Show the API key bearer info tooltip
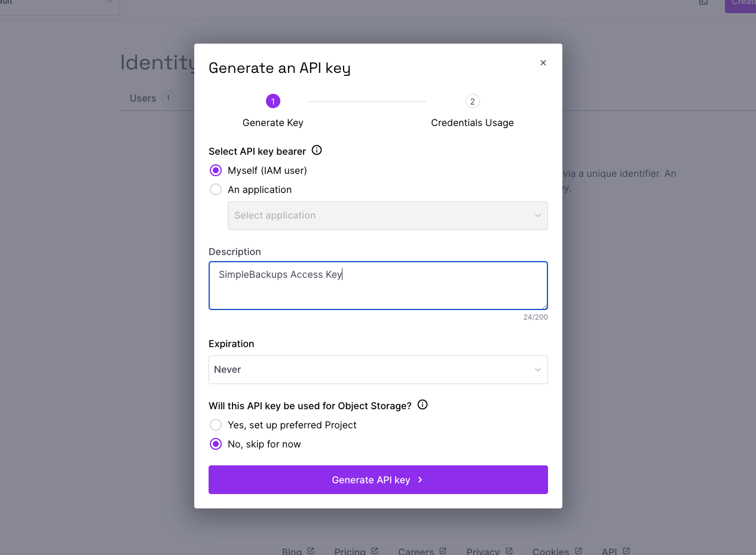The image size is (756, 555). click(x=316, y=151)
